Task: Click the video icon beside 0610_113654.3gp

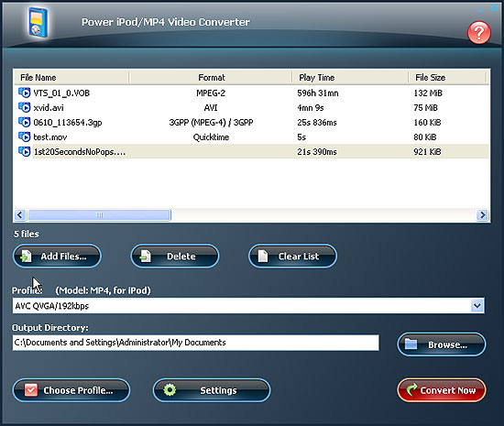Action: [24, 123]
